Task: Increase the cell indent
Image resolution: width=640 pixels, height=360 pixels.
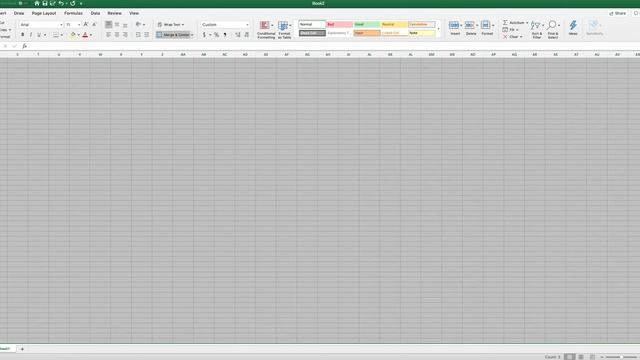Action: pos(147,35)
